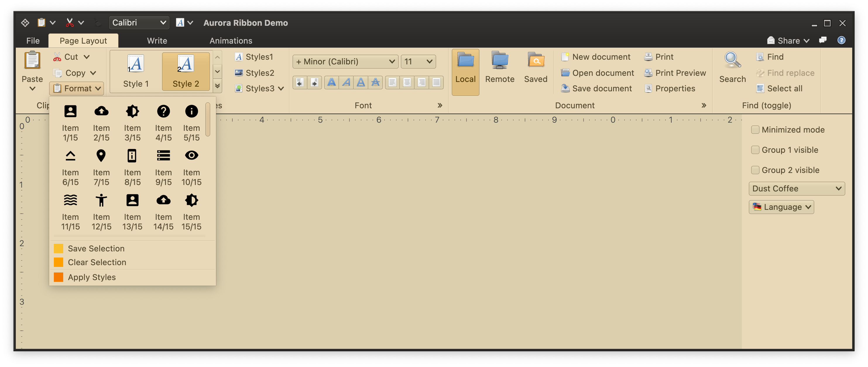Enable Minimized mode checkbox

coord(755,130)
